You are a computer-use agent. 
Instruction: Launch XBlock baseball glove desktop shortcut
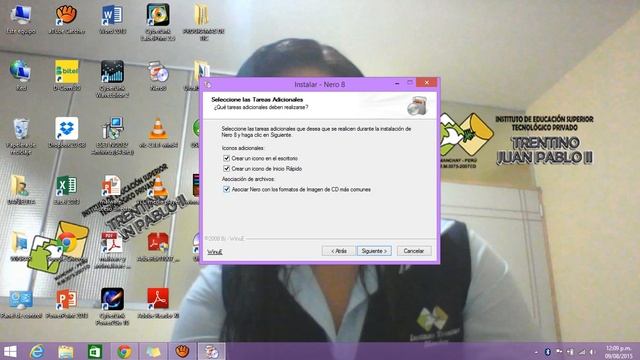[67, 19]
